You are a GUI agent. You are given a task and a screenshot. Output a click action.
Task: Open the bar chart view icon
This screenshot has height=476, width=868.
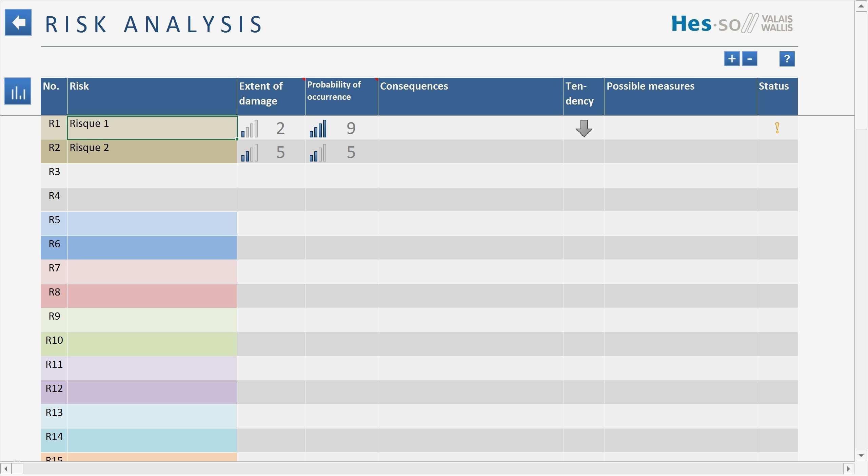[x=18, y=91]
